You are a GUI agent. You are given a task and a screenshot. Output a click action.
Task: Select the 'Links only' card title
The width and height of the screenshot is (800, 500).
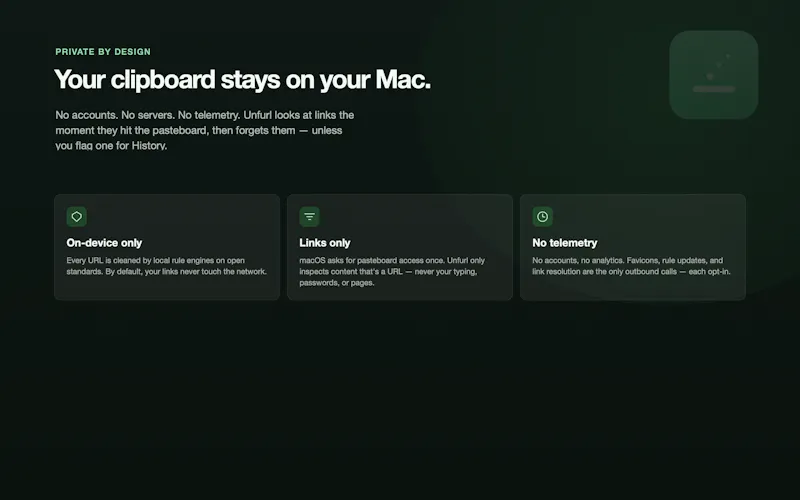pos(324,243)
